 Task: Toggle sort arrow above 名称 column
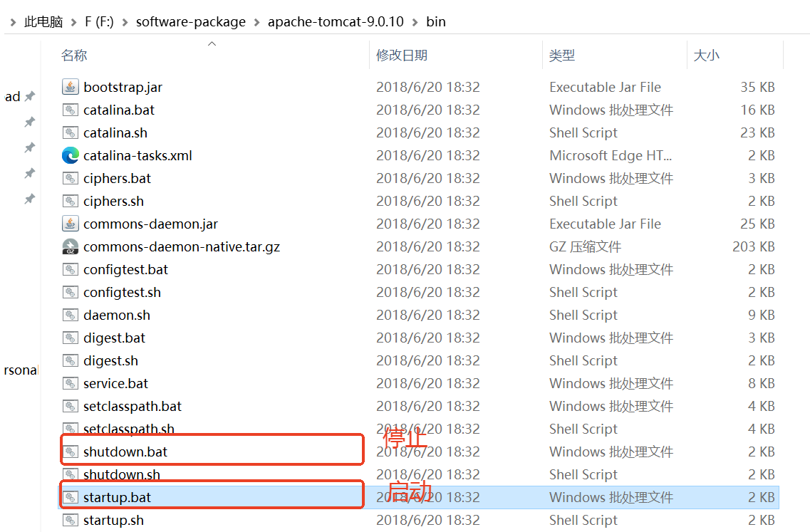point(212,44)
